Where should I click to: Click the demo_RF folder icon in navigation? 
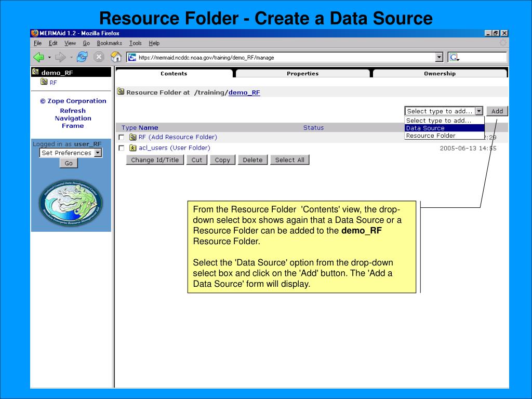point(35,73)
